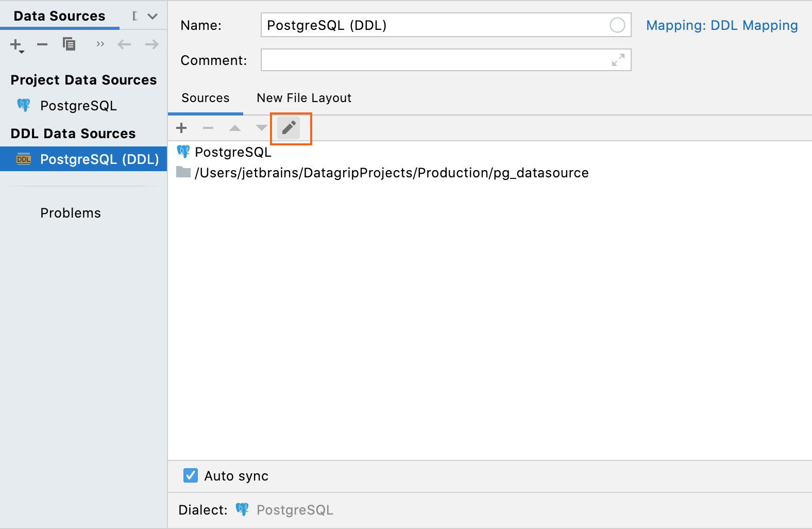Remove source from Sources list
Screen dimensions: 812x529
click(208, 128)
